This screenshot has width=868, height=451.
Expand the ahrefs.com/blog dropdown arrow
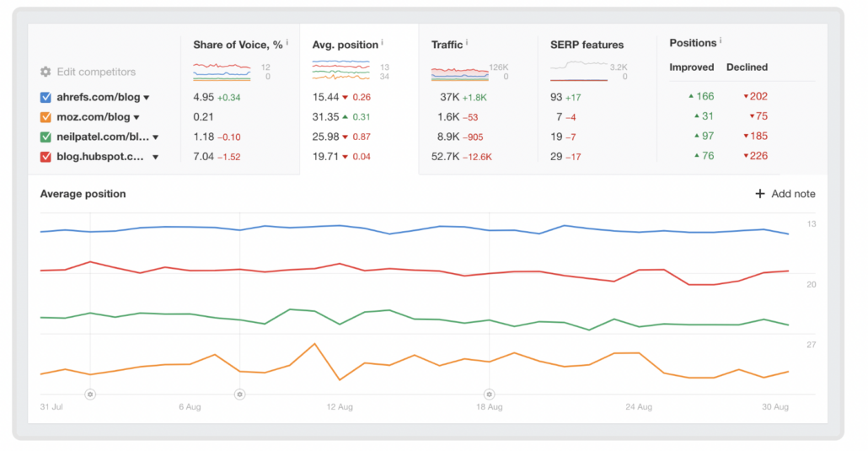pyautogui.click(x=147, y=98)
